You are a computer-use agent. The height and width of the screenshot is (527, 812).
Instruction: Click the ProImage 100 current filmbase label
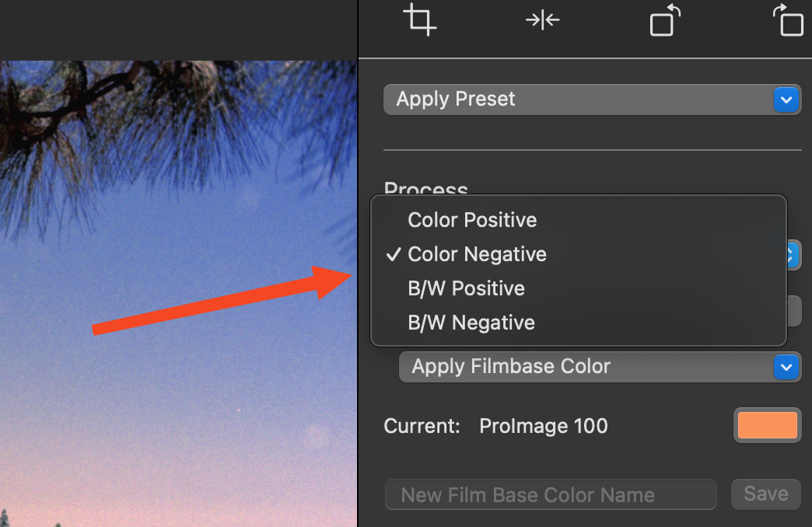pyautogui.click(x=544, y=426)
